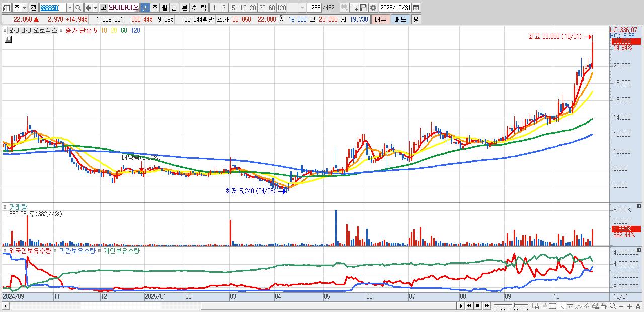Switch to weekly chart period 주
Screen dimensions: 644x312
(154, 8)
